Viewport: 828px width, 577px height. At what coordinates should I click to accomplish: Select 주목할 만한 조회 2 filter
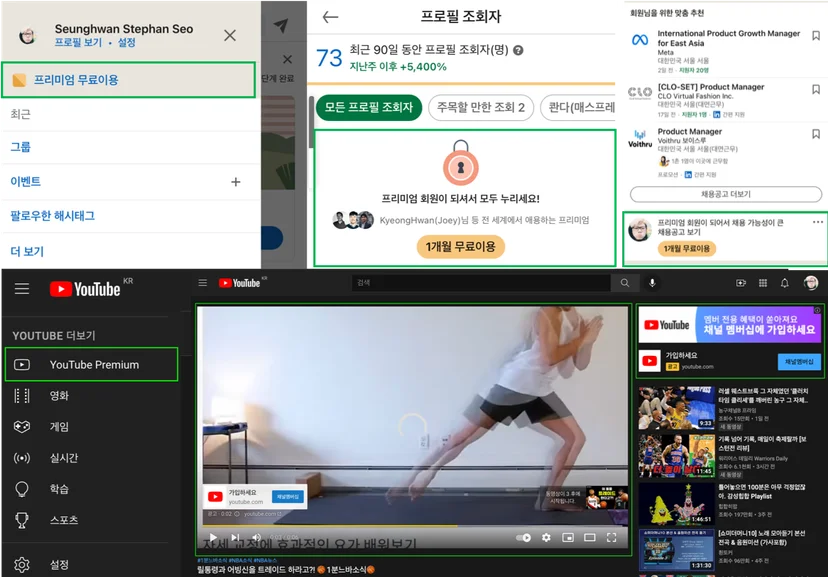pos(481,108)
